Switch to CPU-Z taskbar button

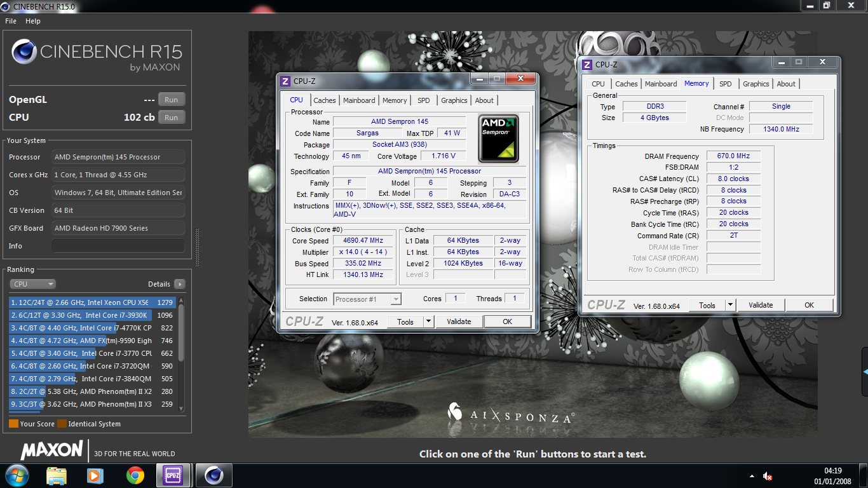(x=173, y=475)
